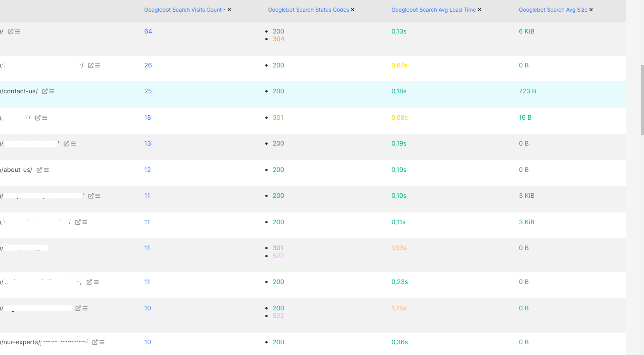Screen dimensions: 644x355
Task: Open external link icon in 13-visits row
Action: [66, 144]
